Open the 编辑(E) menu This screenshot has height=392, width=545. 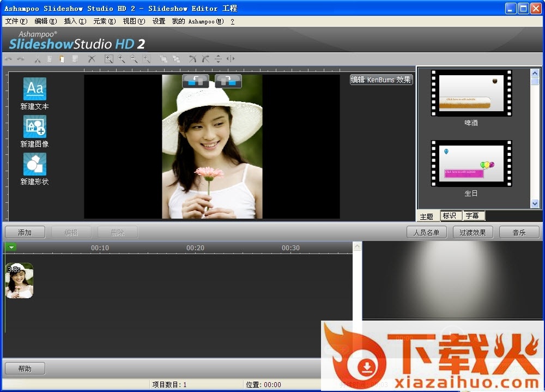(x=46, y=21)
